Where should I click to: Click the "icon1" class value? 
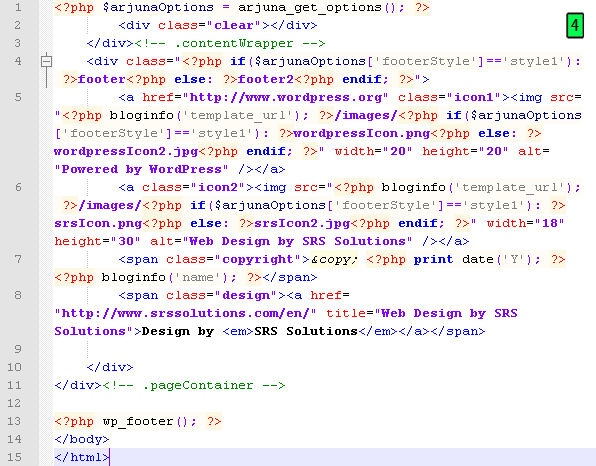(x=474, y=98)
